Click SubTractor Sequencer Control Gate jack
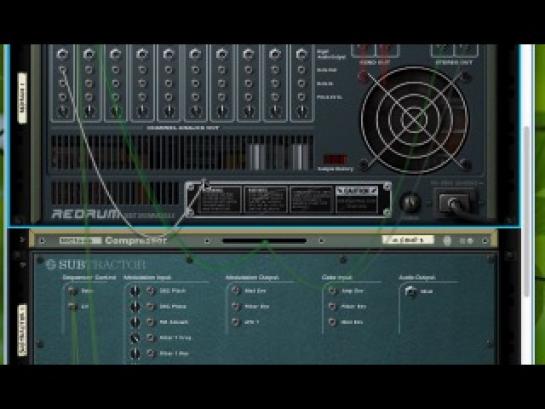This screenshot has width=545, height=409. point(72,291)
